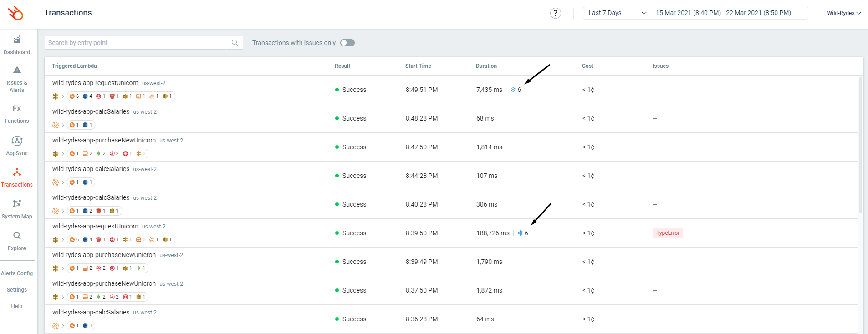This screenshot has width=868, height=334.
Task: Click the TypeError issue badge
Action: tap(668, 233)
